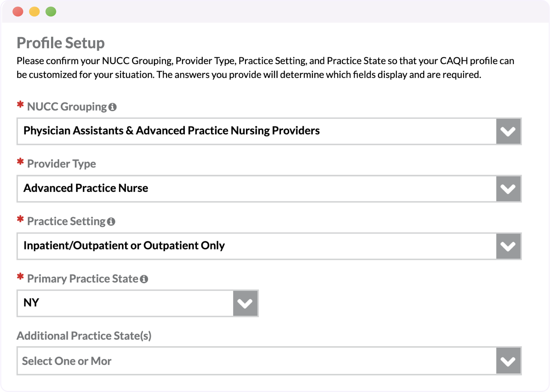Click the NUCC Grouping label text
Image resolution: width=550 pixels, height=392 pixels.
67,107
